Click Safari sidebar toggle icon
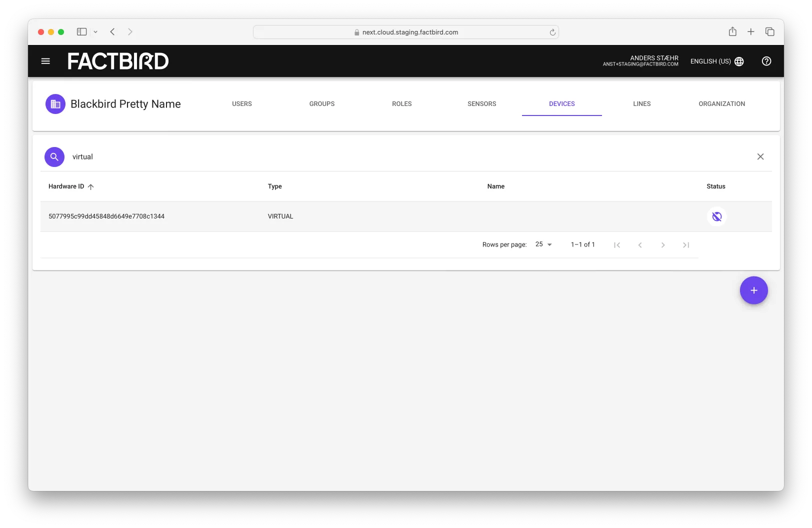Viewport: 812px width, 528px height. click(81, 31)
